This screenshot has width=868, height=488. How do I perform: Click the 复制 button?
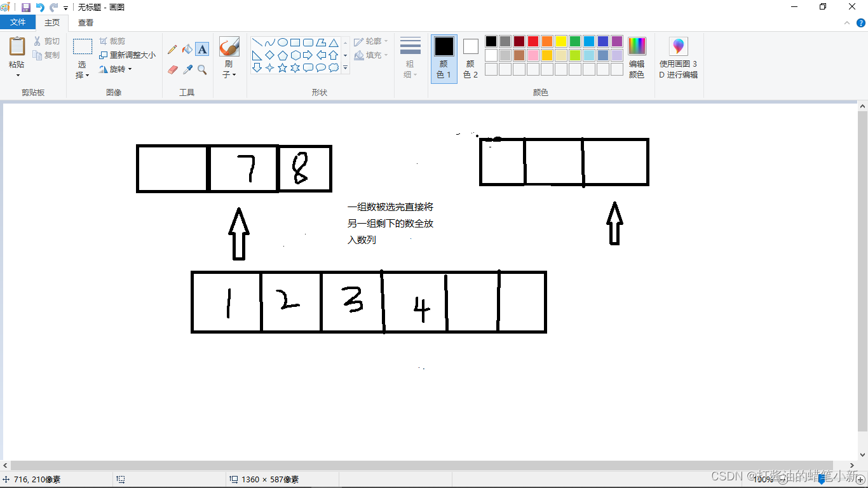tap(46, 55)
